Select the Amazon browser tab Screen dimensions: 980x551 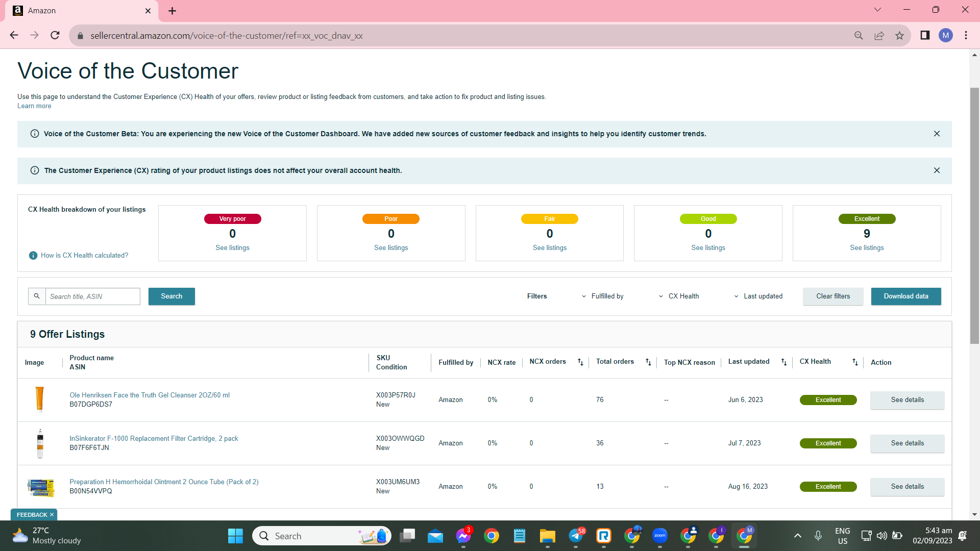click(82, 11)
